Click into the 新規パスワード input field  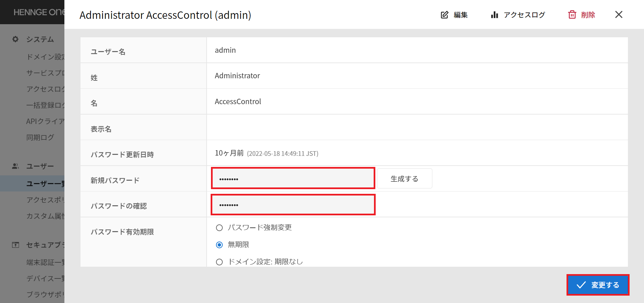293,178
